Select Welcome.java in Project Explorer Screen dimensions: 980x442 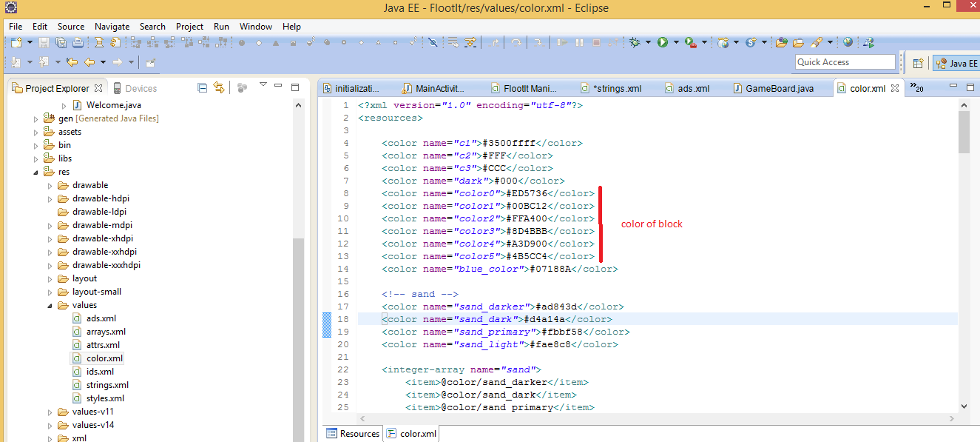(x=113, y=105)
